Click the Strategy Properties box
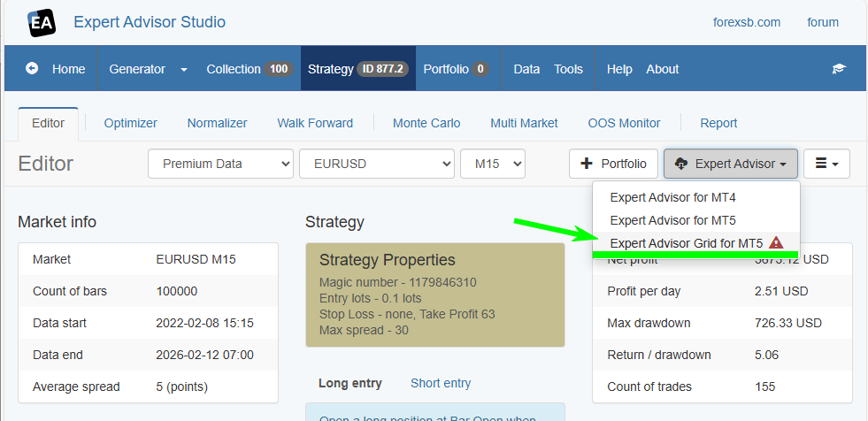The image size is (868, 421). (x=434, y=295)
